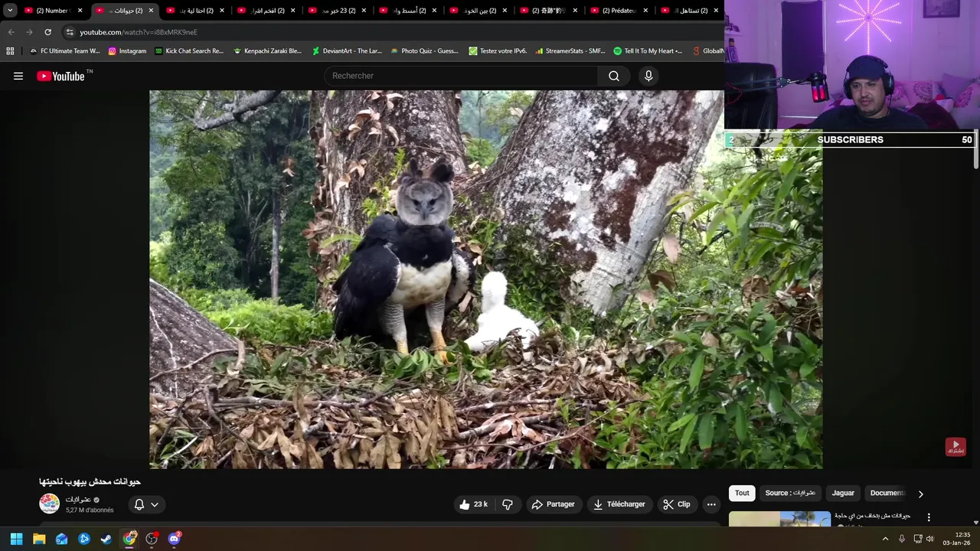Open the DeviantArt bookmark

tap(346, 51)
